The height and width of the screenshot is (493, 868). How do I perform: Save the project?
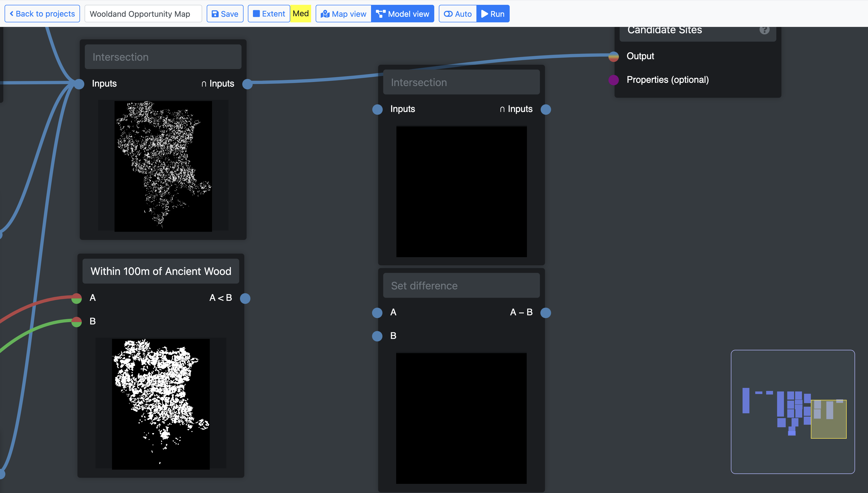click(225, 14)
